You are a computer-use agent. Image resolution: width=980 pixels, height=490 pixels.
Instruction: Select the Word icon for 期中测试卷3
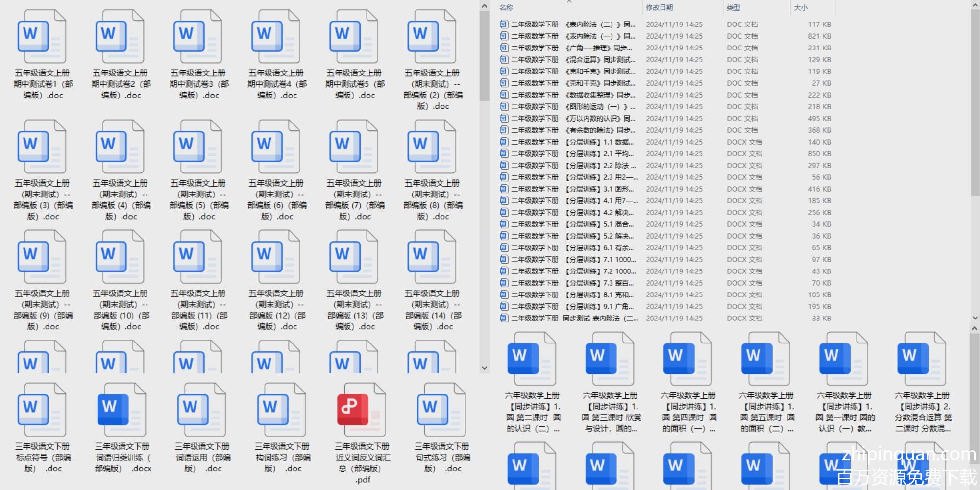point(197,36)
